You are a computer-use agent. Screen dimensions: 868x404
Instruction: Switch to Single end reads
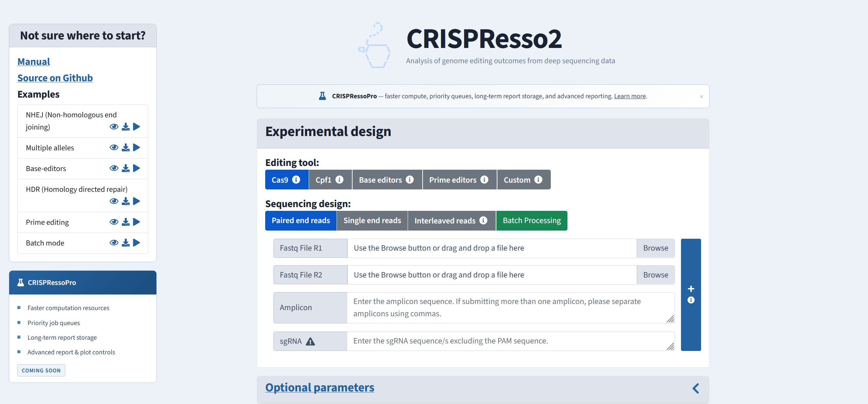click(372, 220)
